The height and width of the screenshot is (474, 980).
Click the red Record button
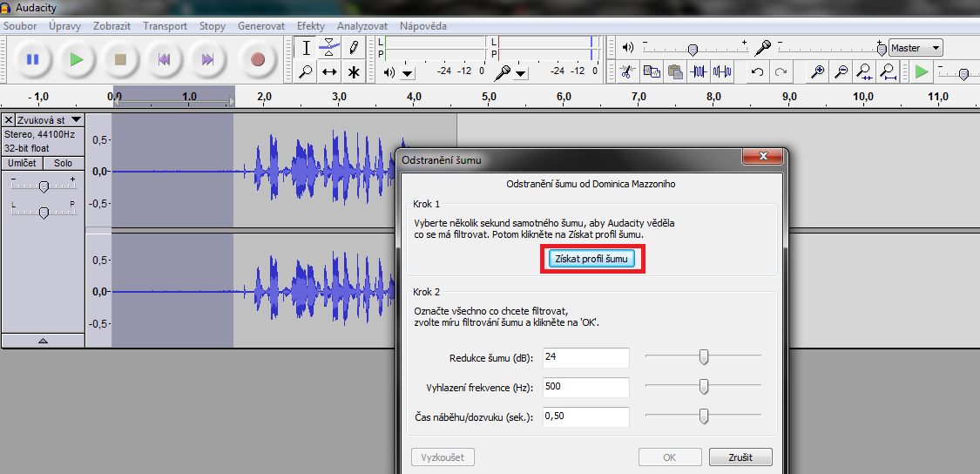pos(258,59)
